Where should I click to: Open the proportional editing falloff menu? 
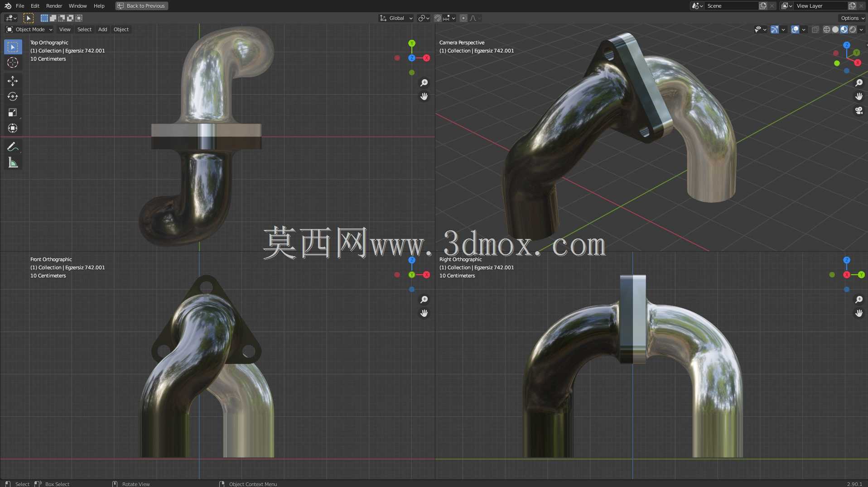pyautogui.click(x=475, y=18)
